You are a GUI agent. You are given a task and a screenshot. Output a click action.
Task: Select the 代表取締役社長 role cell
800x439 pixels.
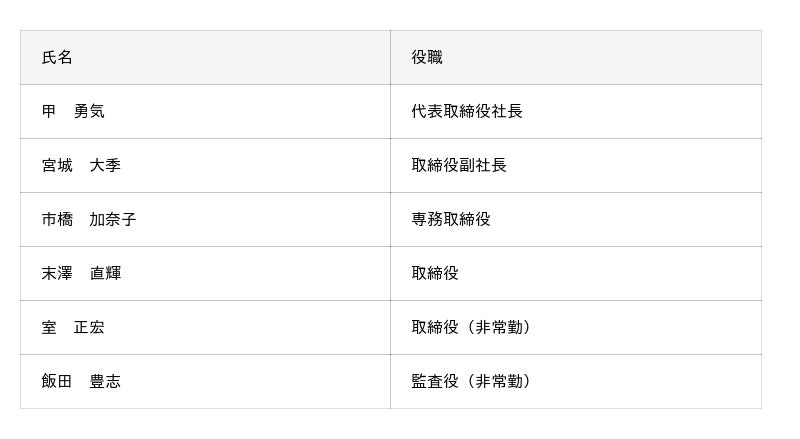pyautogui.click(x=467, y=112)
